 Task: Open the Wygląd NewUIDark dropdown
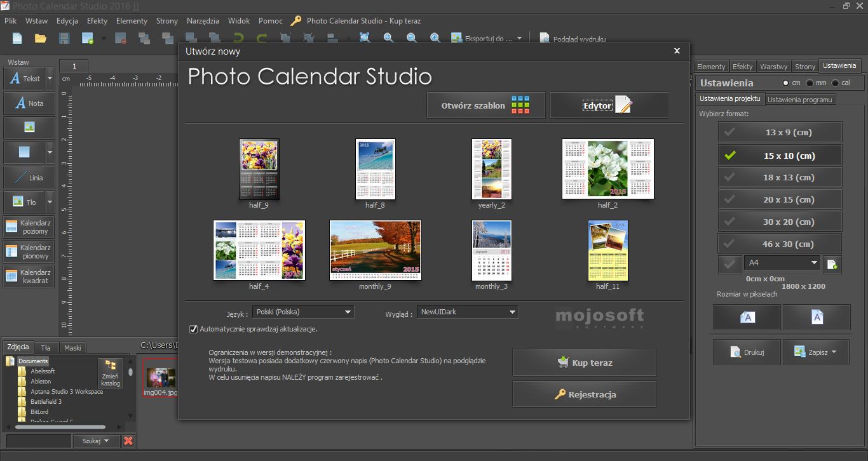pyautogui.click(x=468, y=312)
